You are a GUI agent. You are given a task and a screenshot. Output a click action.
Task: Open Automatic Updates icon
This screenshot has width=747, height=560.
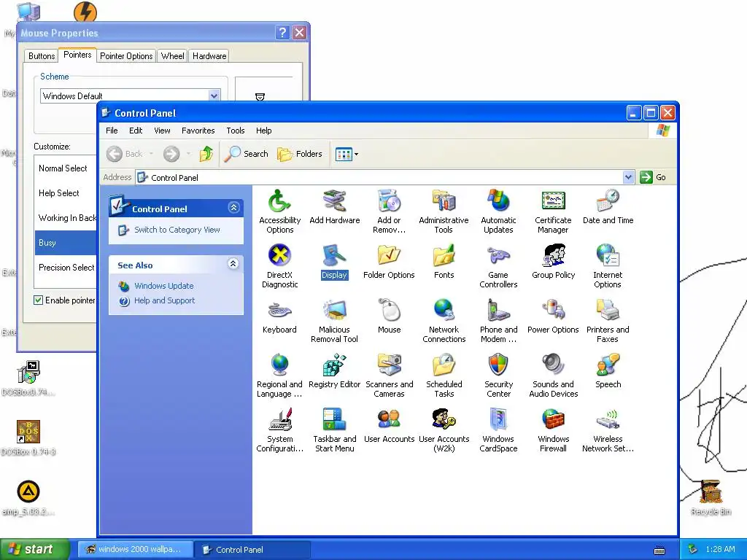[x=498, y=211]
